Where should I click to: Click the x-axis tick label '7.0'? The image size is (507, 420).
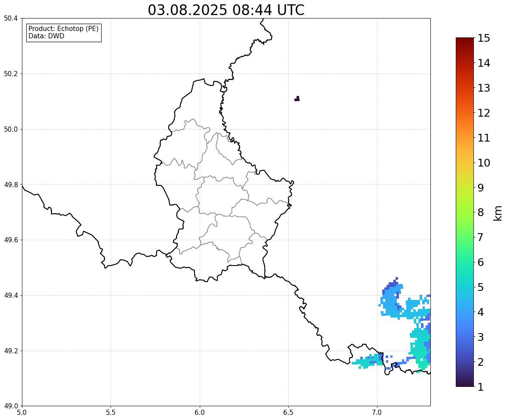click(377, 413)
